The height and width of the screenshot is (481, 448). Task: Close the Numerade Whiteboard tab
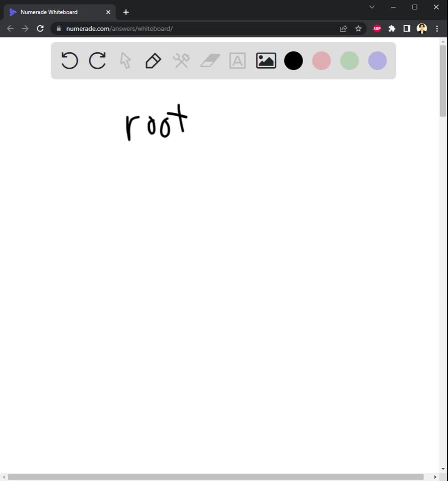coord(108,12)
